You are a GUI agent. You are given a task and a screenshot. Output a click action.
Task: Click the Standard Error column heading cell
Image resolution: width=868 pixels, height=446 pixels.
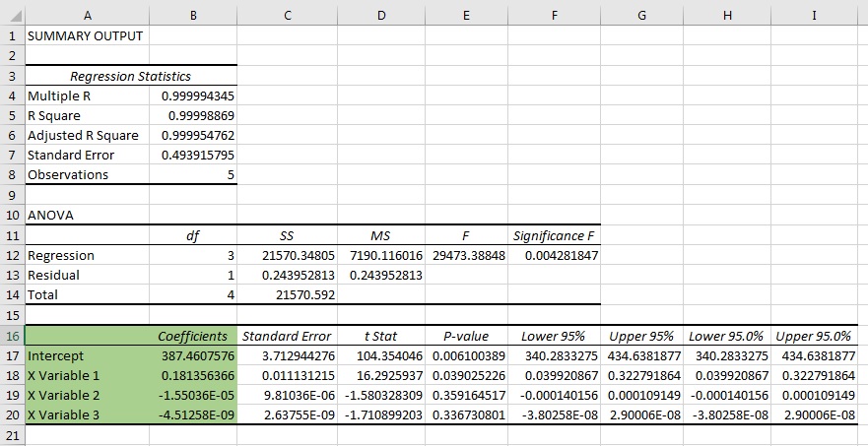(x=286, y=336)
